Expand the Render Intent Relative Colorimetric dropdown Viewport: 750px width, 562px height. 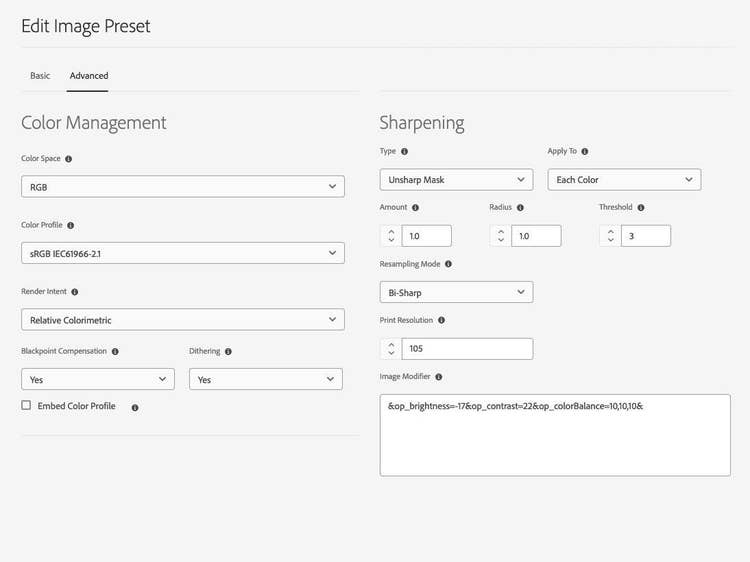tap(183, 320)
